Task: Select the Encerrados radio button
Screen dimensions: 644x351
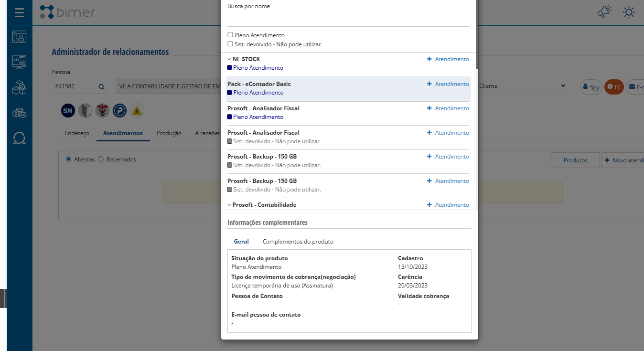Action: pos(101,159)
